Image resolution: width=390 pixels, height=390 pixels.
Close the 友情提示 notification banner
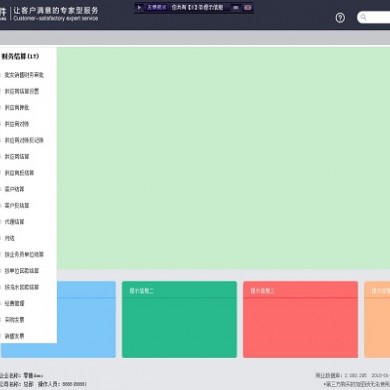coord(247,7)
